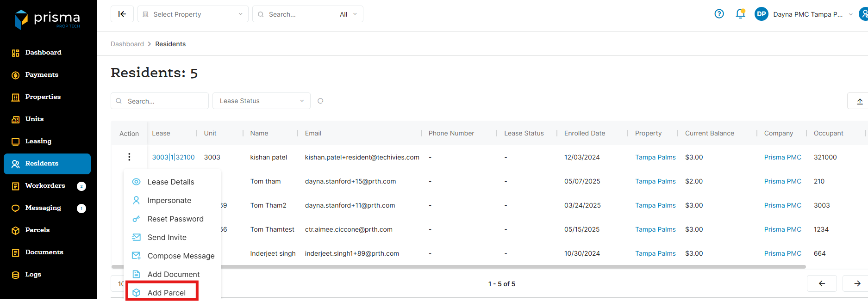The width and height of the screenshot is (868, 301).
Task: Click the residents Search input field
Action: click(x=164, y=101)
